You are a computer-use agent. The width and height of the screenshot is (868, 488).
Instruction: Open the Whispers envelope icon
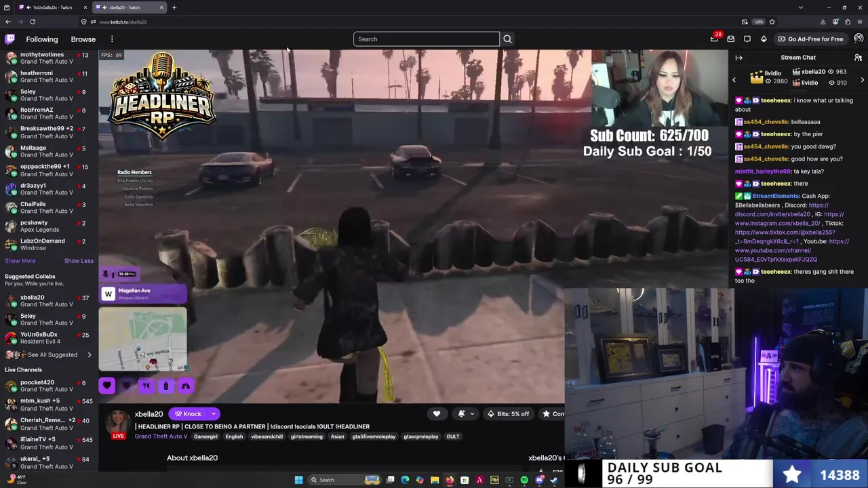(731, 39)
